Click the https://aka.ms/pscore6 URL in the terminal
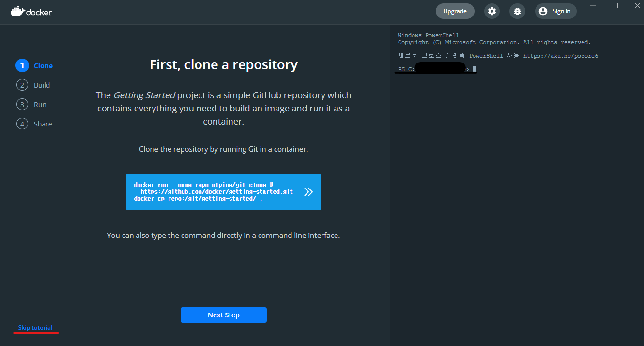 click(x=561, y=56)
